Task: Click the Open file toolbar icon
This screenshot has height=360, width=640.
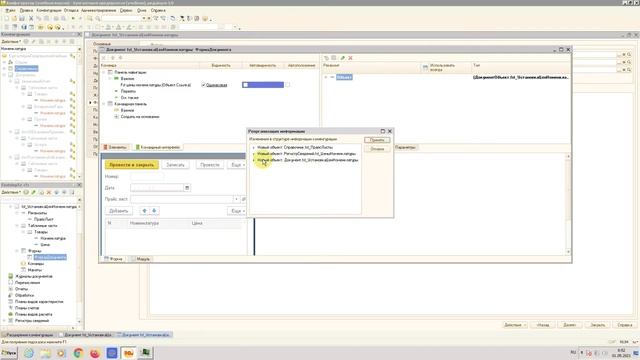Action: click(x=14, y=18)
